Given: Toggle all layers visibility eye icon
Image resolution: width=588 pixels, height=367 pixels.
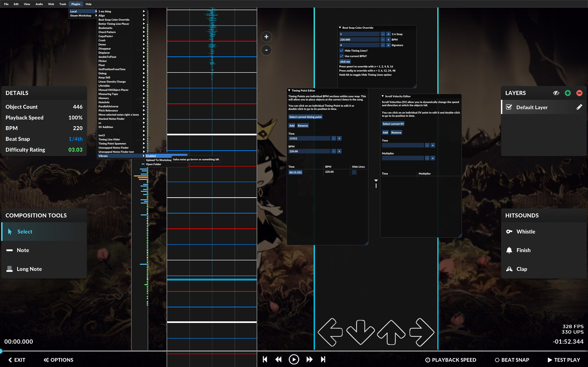Looking at the screenshot, I should pyautogui.click(x=556, y=93).
